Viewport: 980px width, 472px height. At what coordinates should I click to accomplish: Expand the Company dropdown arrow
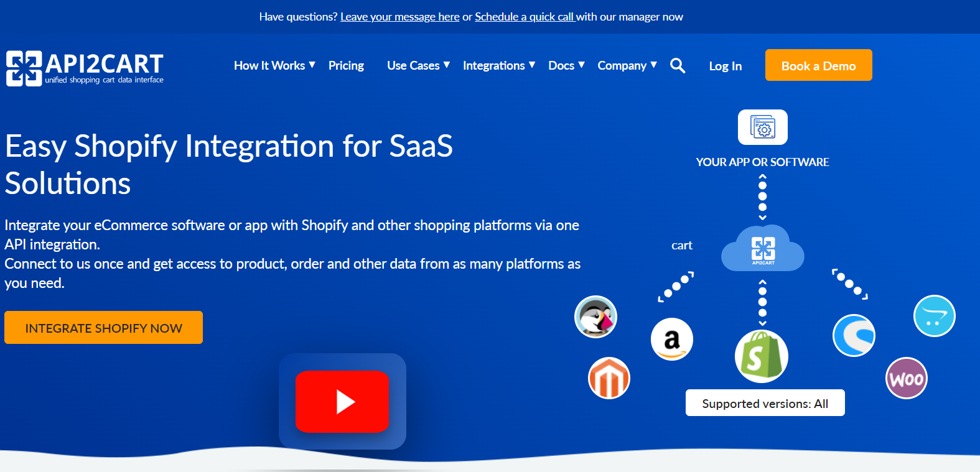tap(654, 65)
